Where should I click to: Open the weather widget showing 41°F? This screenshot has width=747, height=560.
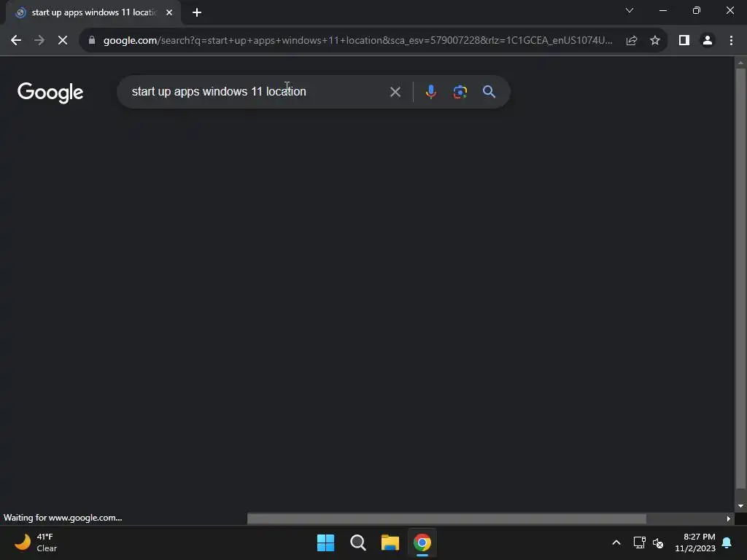(36, 542)
